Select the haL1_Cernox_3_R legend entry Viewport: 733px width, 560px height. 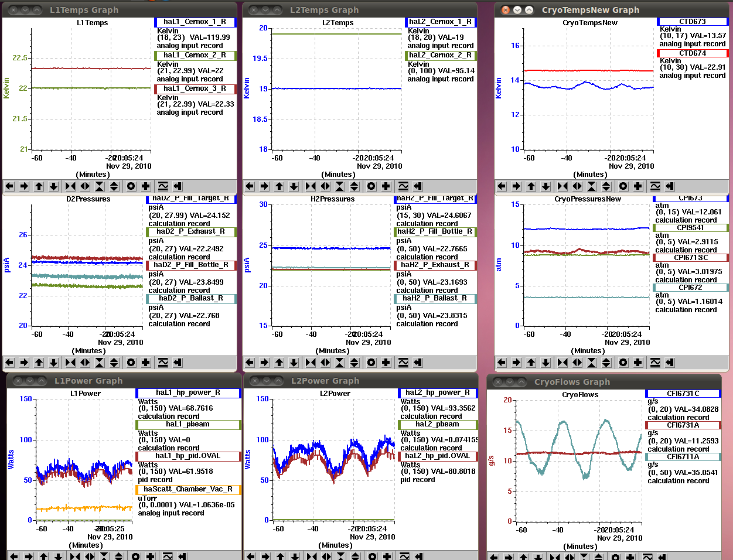(196, 89)
